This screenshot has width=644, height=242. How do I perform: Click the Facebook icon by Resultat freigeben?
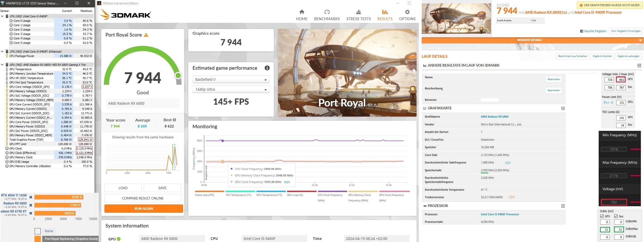click(582, 31)
